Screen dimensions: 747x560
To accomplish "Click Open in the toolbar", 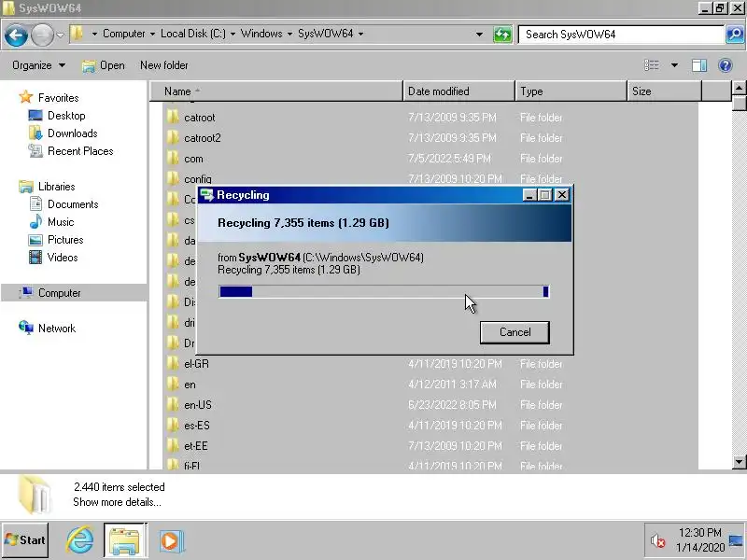I will [104, 65].
